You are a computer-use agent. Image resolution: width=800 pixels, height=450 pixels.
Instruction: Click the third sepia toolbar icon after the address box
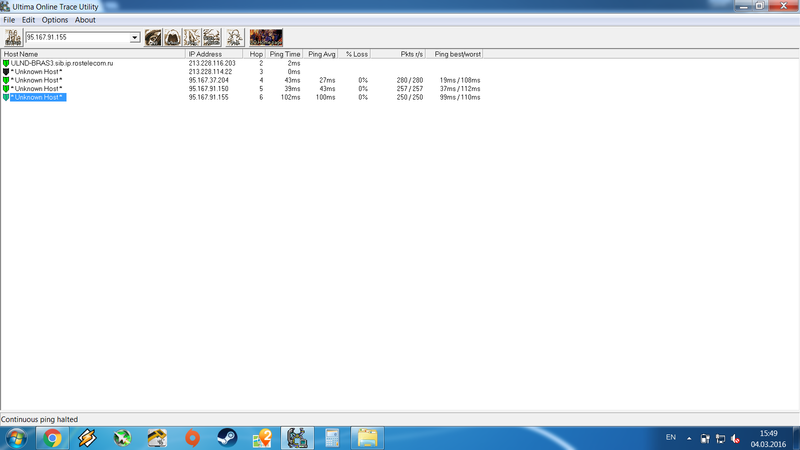[x=192, y=37]
